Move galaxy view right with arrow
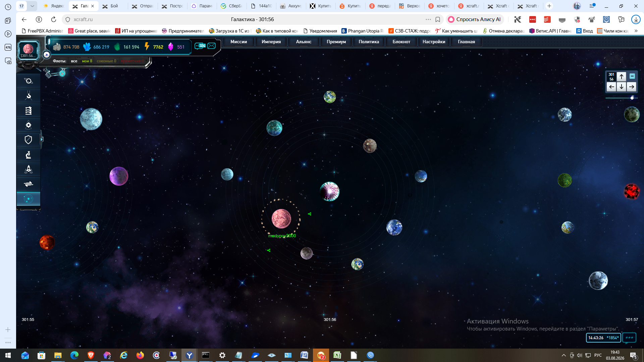The image size is (644, 362). (632, 87)
